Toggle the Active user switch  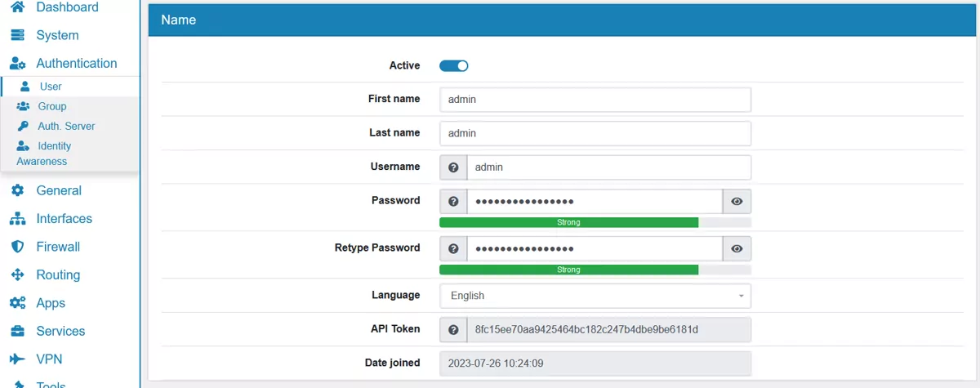tap(453, 66)
